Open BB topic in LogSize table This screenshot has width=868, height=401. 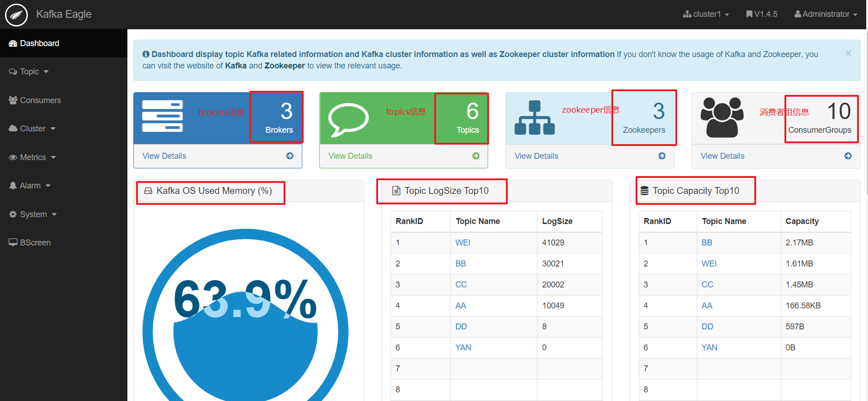461,264
